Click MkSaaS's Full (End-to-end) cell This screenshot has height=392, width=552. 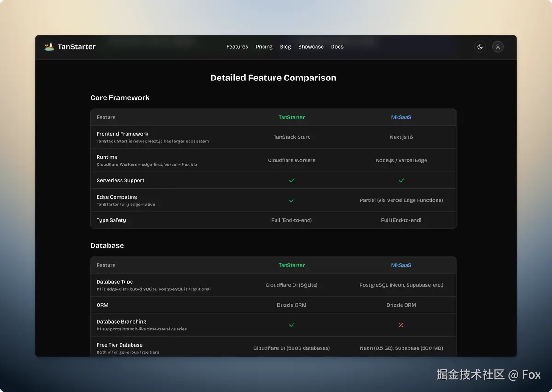click(x=401, y=220)
